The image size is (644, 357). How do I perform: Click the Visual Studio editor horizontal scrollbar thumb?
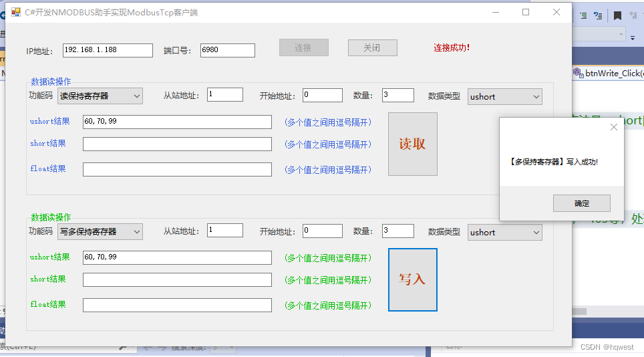579,312
